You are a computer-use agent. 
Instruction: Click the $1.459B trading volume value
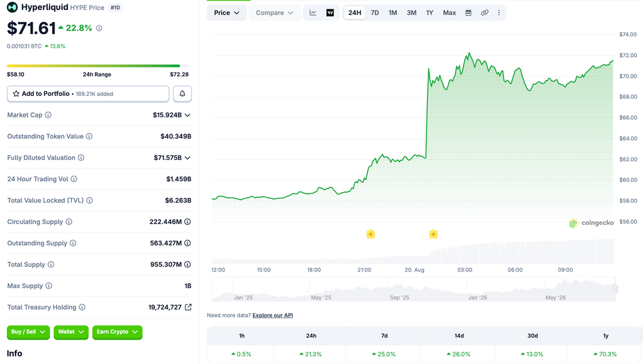pyautogui.click(x=179, y=179)
